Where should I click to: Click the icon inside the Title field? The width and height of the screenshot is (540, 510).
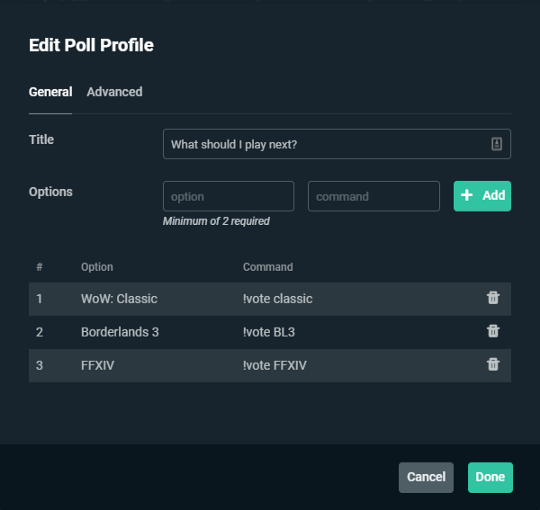coord(496,144)
